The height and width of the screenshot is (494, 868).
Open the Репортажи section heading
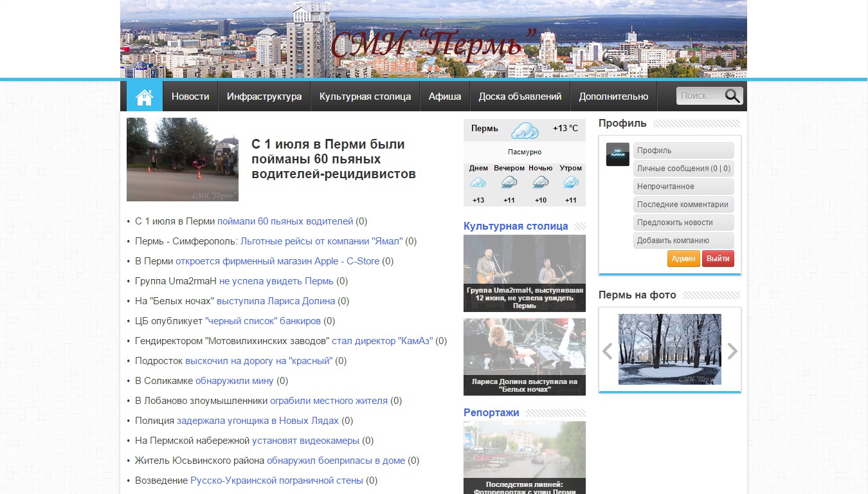click(x=491, y=412)
